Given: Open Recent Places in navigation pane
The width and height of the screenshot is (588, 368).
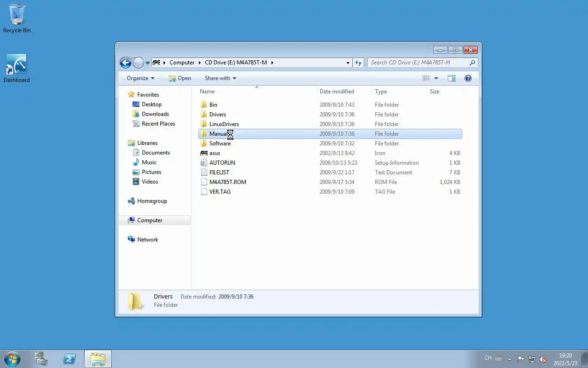Looking at the screenshot, I should click(x=158, y=124).
